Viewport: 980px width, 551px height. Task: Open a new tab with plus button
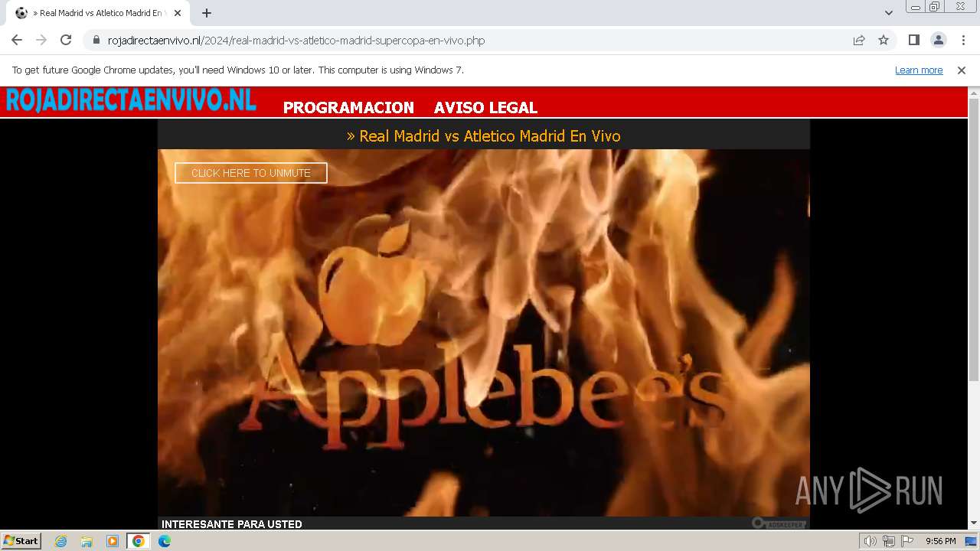pos(207,13)
